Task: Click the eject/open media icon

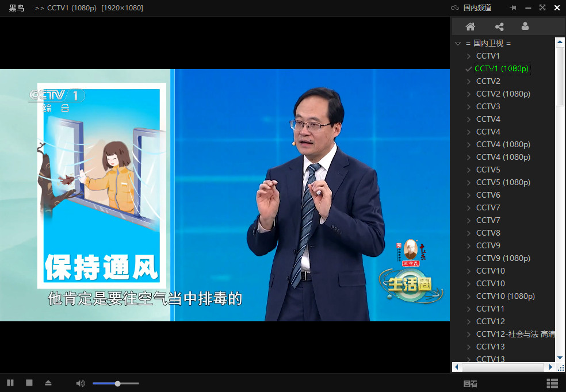Action: tap(48, 383)
